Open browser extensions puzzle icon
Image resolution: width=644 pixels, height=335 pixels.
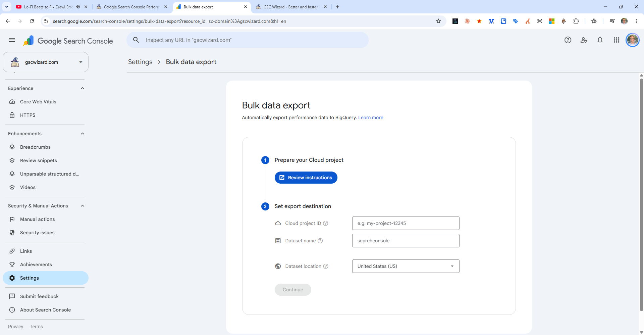(x=576, y=21)
